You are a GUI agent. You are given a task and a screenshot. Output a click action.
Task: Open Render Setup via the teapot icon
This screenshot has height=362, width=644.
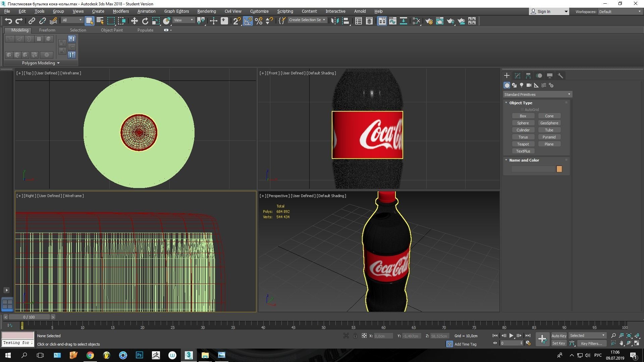(x=429, y=21)
